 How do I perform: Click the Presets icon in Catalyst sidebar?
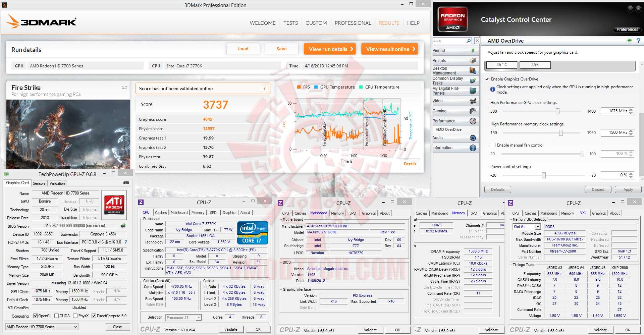[473, 61]
